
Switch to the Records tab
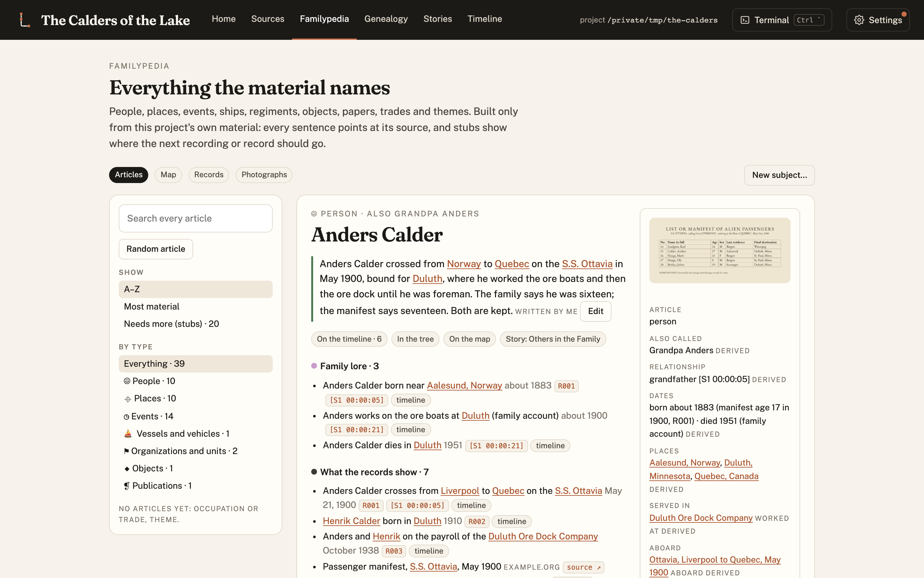tap(209, 175)
